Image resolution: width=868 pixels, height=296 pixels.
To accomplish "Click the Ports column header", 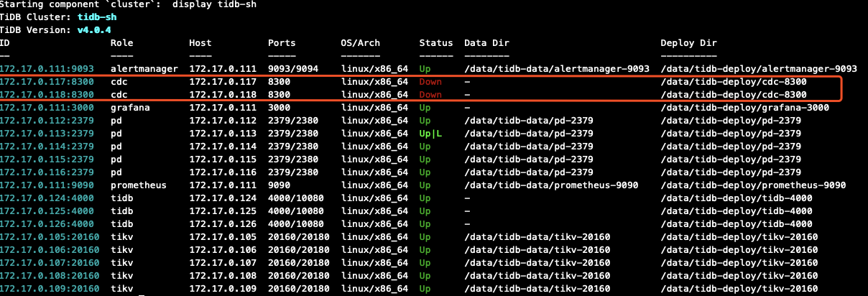I will coord(282,43).
